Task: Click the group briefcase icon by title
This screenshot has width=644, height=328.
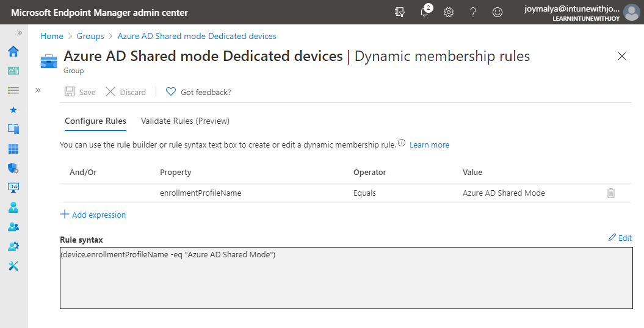Action: pos(49,61)
